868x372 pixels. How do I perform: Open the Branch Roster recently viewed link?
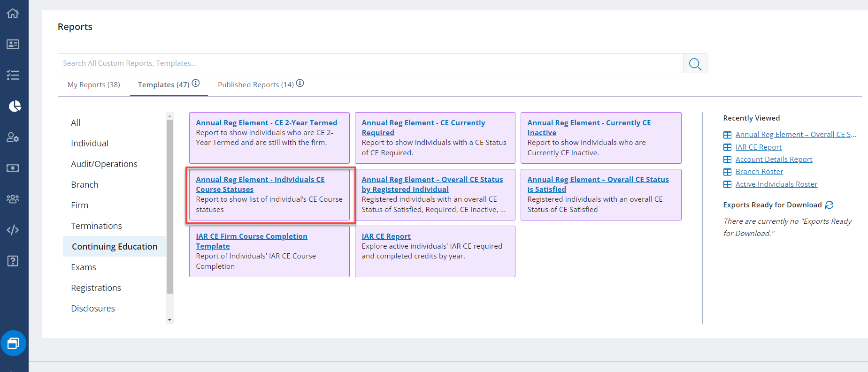(759, 172)
